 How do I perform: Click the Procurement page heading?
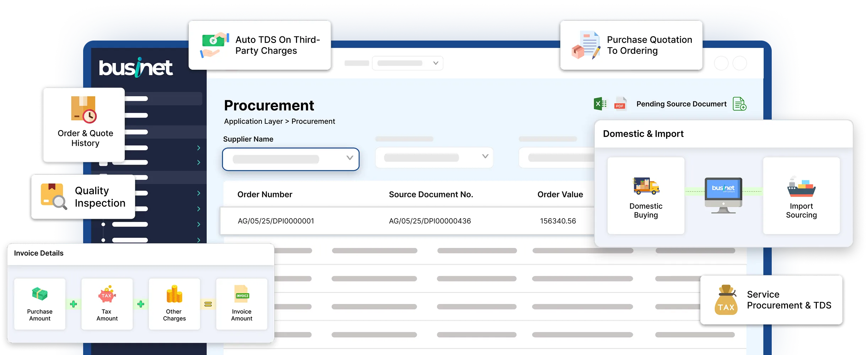tap(269, 105)
